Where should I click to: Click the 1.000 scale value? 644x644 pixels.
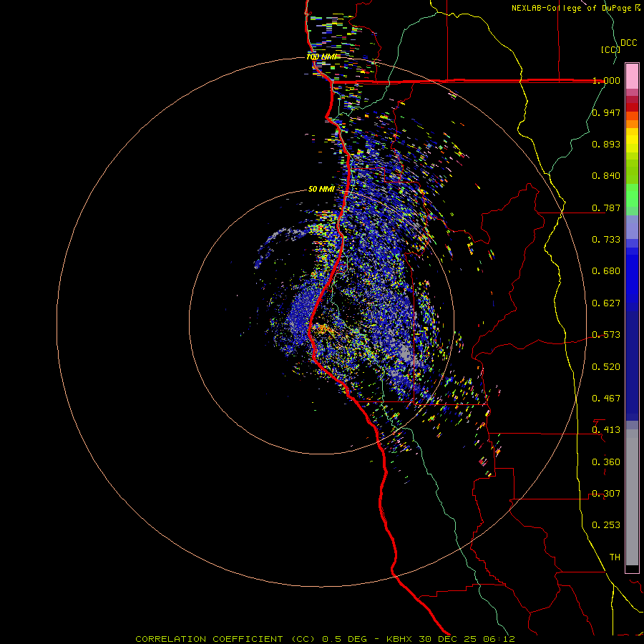click(x=606, y=80)
